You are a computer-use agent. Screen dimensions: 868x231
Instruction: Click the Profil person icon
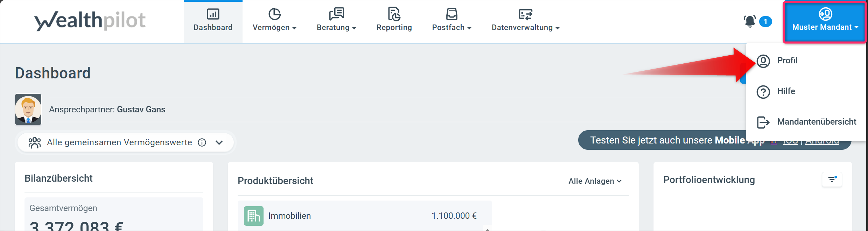pos(763,61)
